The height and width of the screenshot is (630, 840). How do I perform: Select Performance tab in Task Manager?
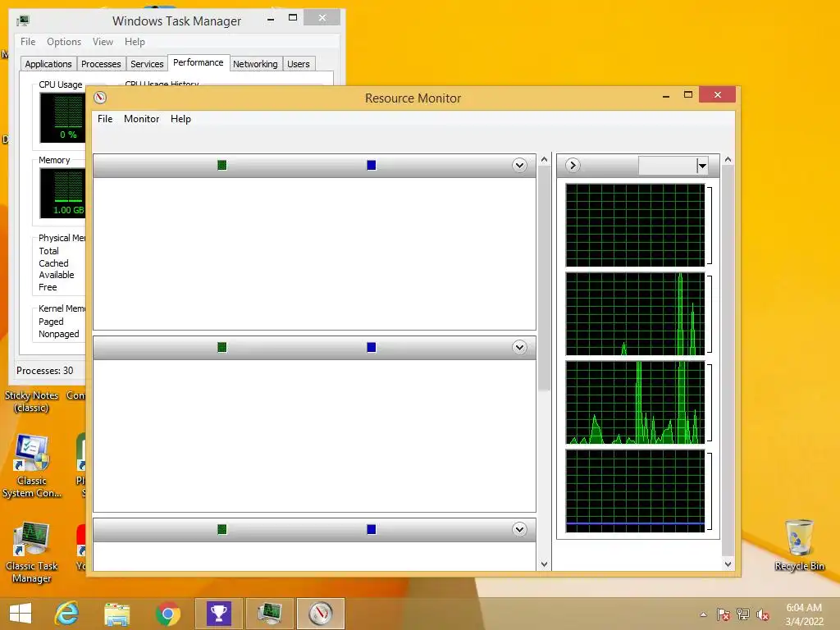pos(199,62)
